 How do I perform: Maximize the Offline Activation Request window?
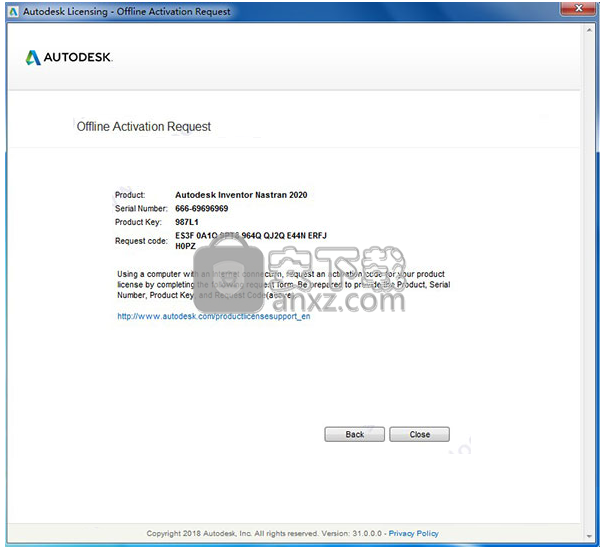543,11
